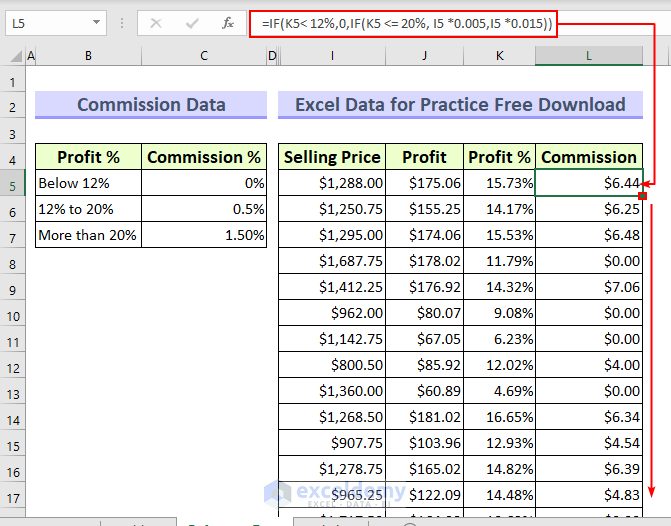Image resolution: width=671 pixels, height=526 pixels.
Task: Select the column B header
Action: point(88,56)
